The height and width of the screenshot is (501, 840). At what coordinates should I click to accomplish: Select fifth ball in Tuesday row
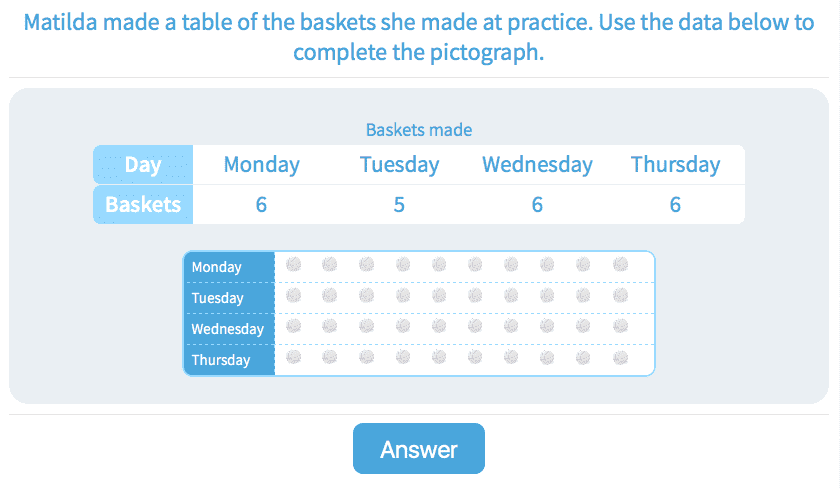(439, 296)
